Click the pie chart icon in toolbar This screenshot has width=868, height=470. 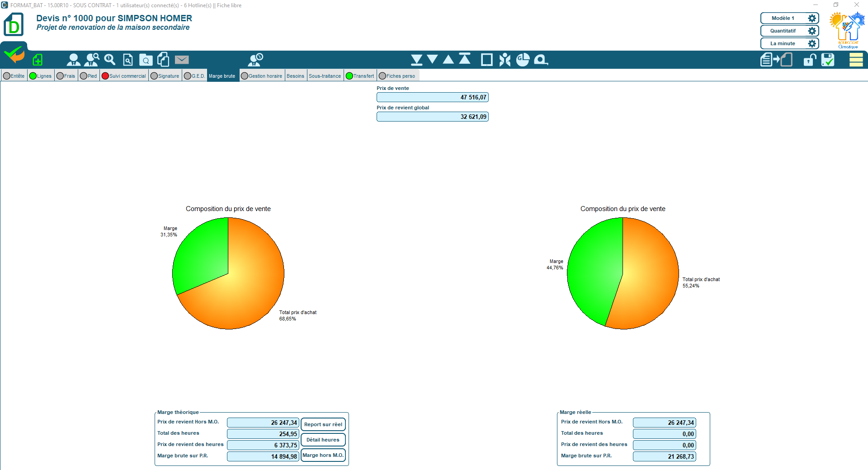click(523, 60)
